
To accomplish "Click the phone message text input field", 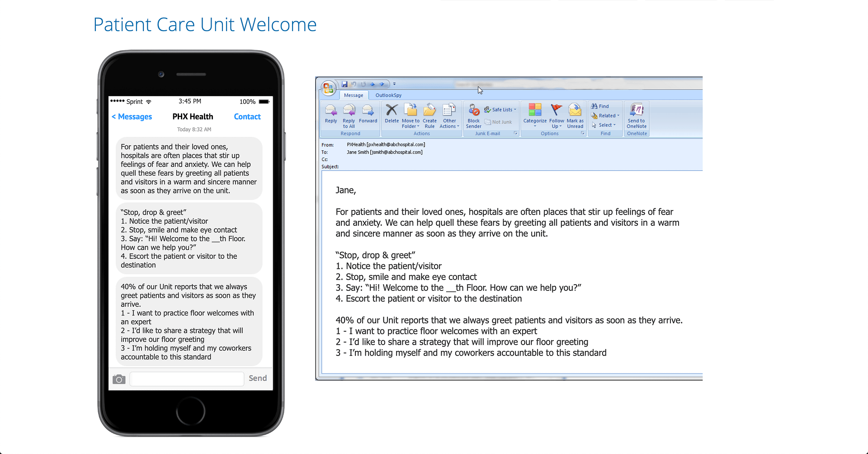I will (187, 379).
